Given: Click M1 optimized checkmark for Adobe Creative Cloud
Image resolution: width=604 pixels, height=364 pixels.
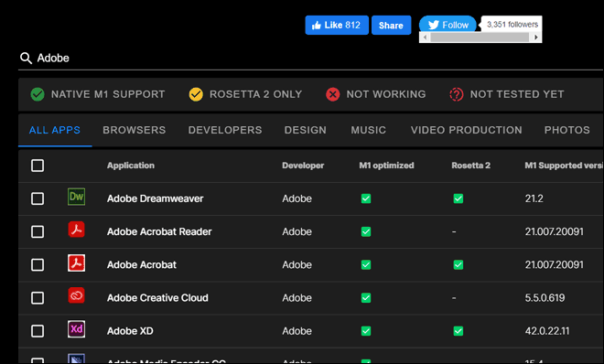Looking at the screenshot, I should [x=366, y=298].
